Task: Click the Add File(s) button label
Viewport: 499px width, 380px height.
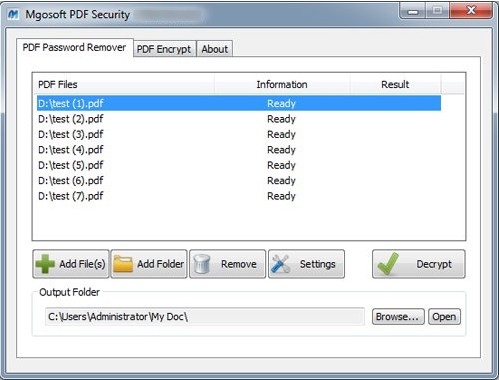Action: click(82, 264)
